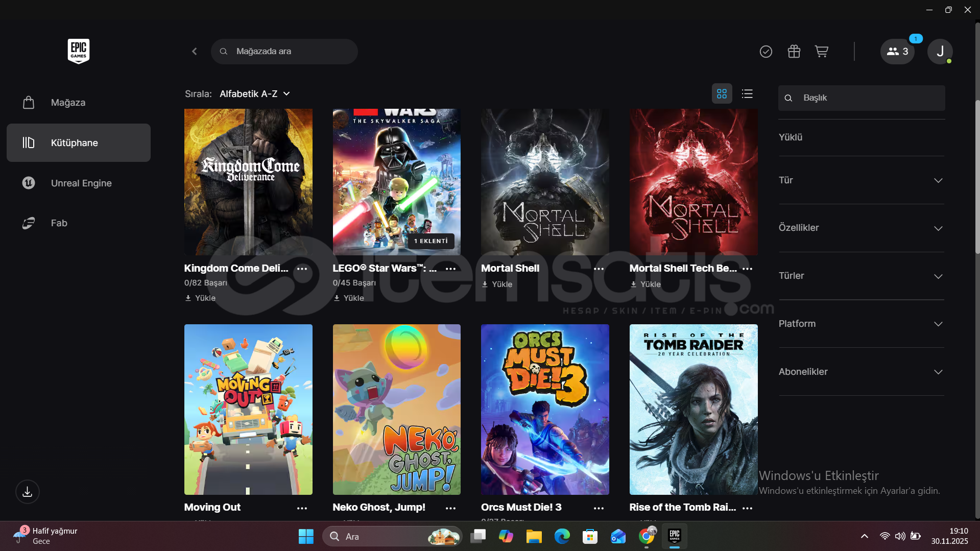Click the gift box icon

tap(794, 52)
